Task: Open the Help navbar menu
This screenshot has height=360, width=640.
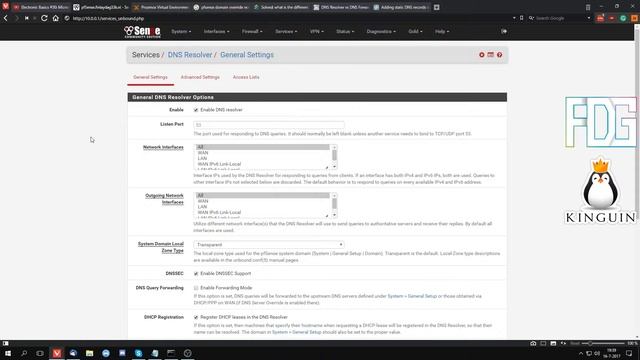Action: coord(442,31)
